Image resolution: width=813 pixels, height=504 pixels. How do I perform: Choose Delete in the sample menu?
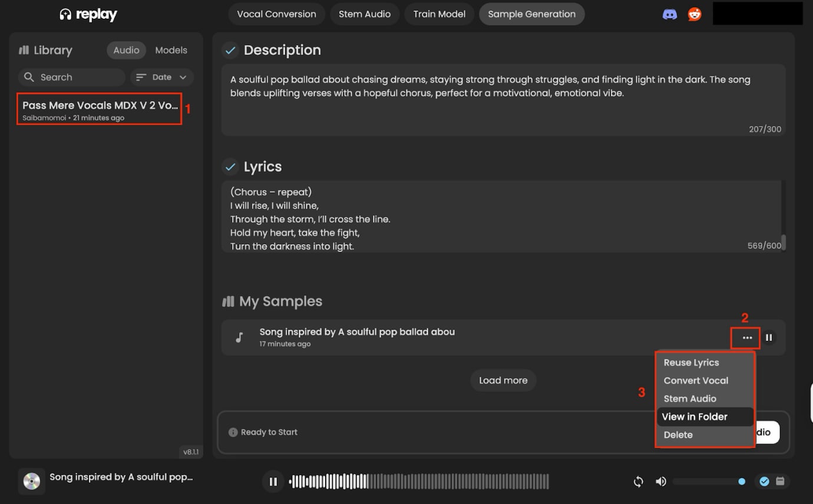(678, 435)
